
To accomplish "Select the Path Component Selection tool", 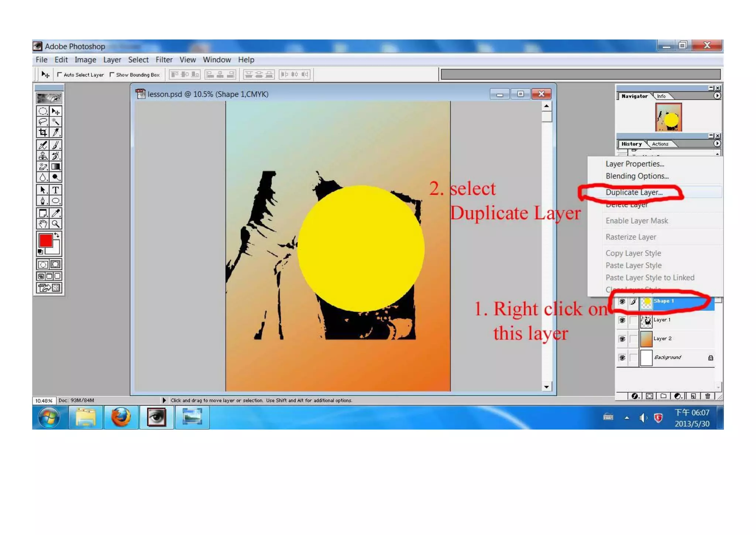I will pos(43,190).
